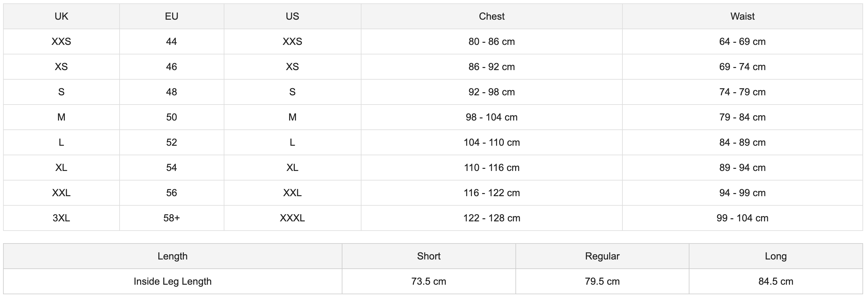Select the 3XL UK size cell
This screenshot has height=297, width=868.
61,218
